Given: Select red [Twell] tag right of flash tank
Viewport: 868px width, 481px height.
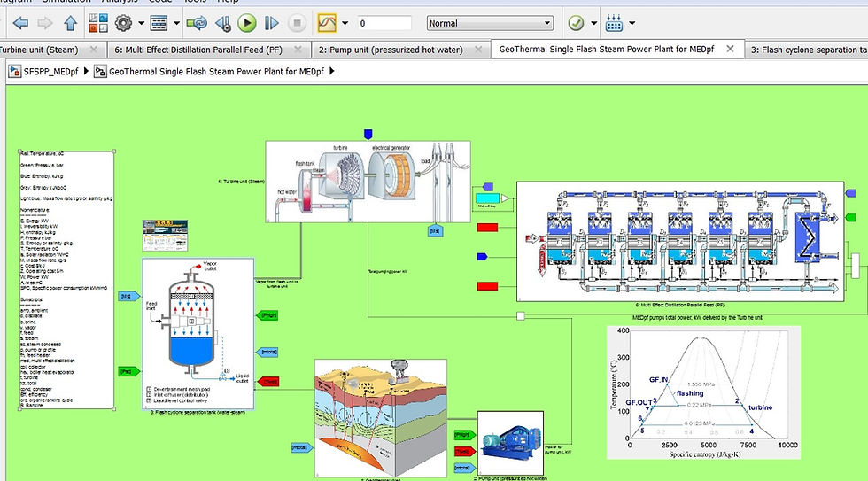Looking at the screenshot, I should coord(268,382).
